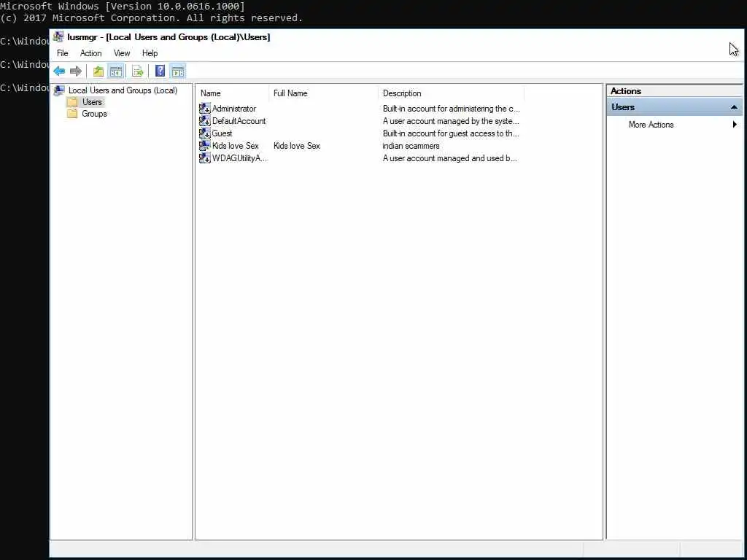Select the Administrator user row
747x560 pixels.
[x=359, y=109]
